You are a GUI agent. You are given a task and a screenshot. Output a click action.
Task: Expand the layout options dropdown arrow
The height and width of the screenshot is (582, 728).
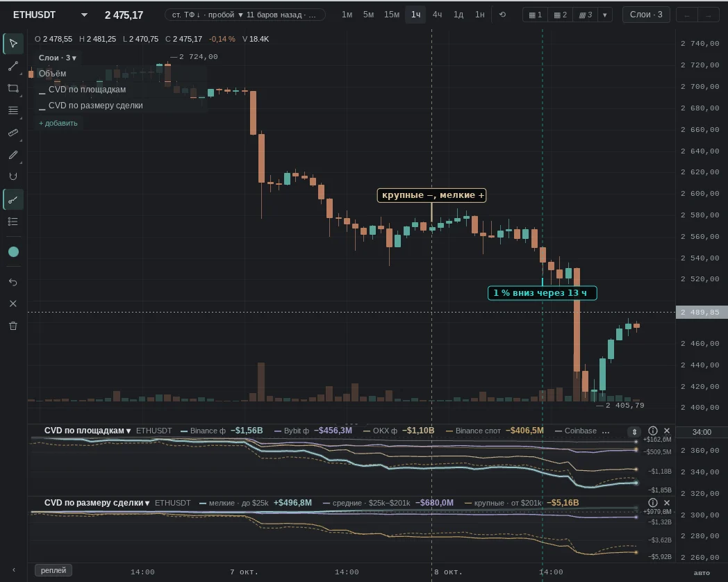[x=604, y=15]
